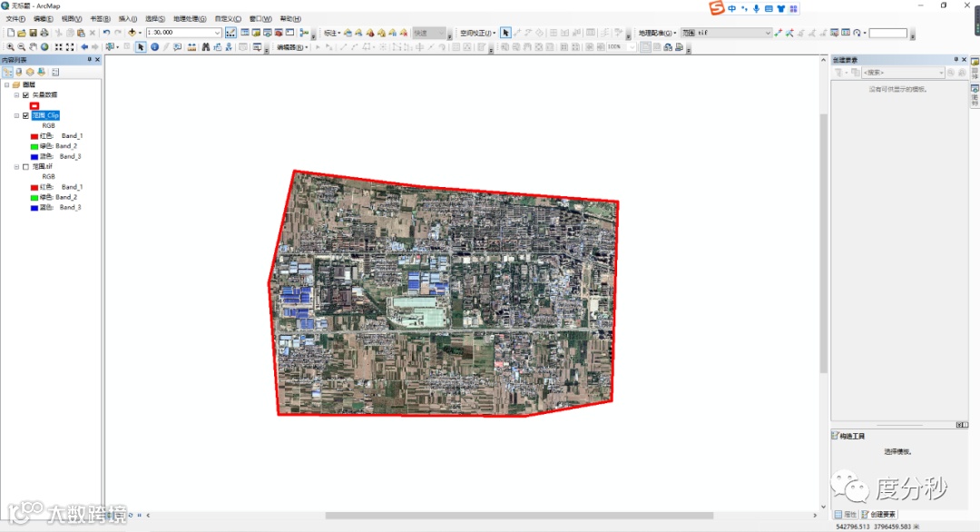Viewport: 980px width, 532px height.
Task: Select the 范围_Clip layer name
Action: pos(45,115)
